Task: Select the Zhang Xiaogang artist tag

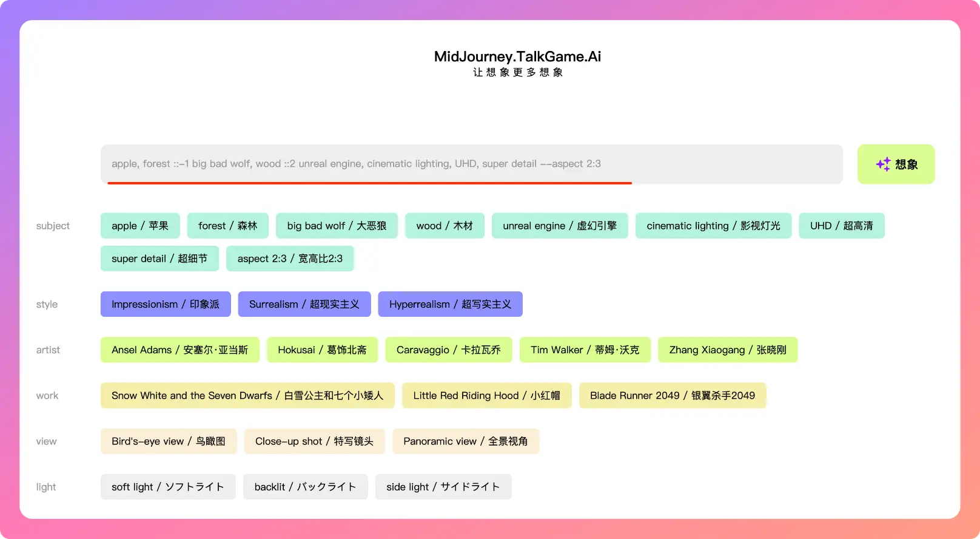Action: (x=728, y=350)
